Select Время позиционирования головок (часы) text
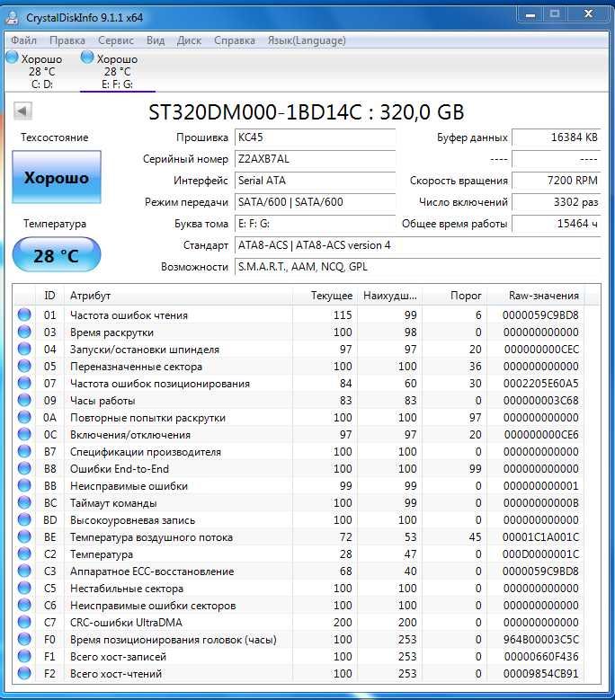615x700 pixels. [x=174, y=640]
